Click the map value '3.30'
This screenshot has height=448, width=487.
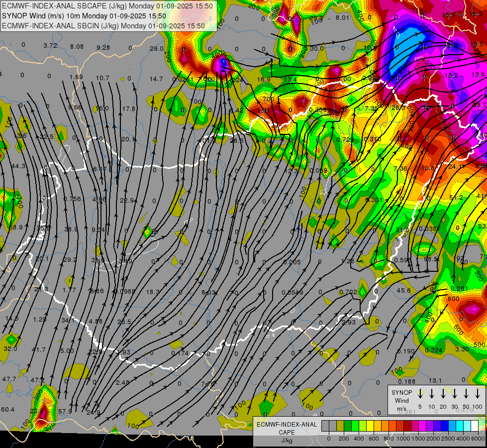tap(462, 349)
